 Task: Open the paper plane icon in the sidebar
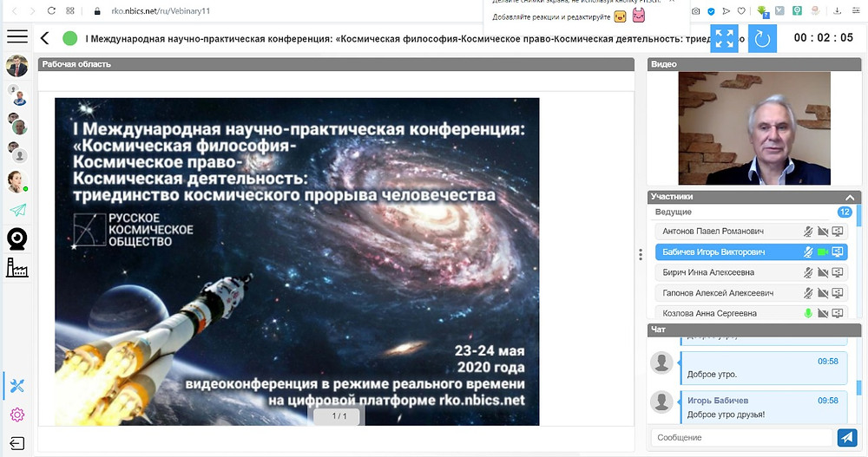point(17,210)
